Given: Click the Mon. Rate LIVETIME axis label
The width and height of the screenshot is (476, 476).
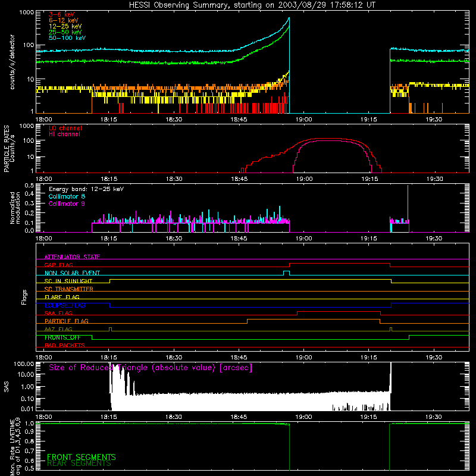Looking at the screenshot, I should point(15,446).
